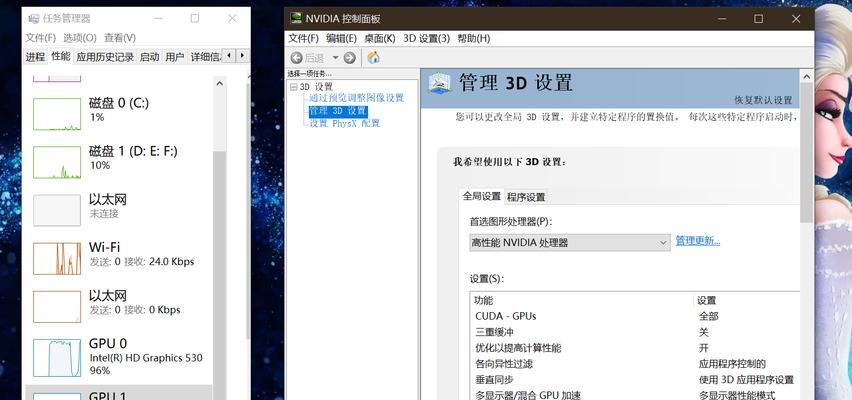852x400 pixels.
Task: Switch to the 性能 tab
Action: (60, 56)
